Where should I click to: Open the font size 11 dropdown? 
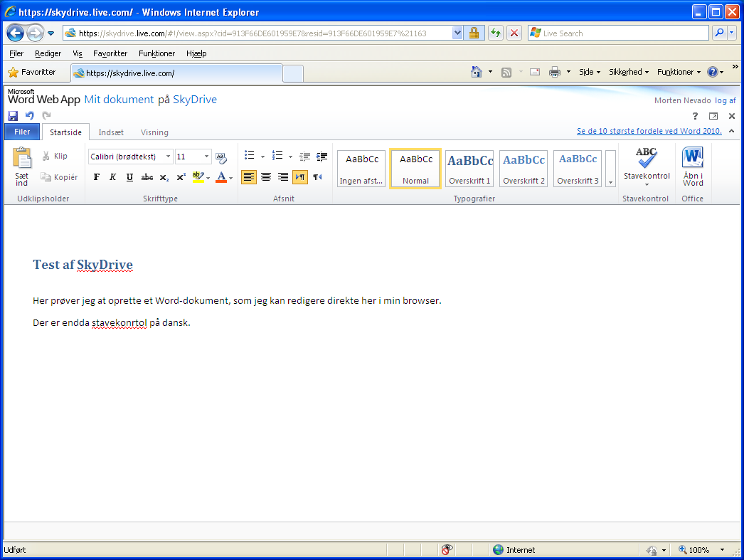[207, 157]
